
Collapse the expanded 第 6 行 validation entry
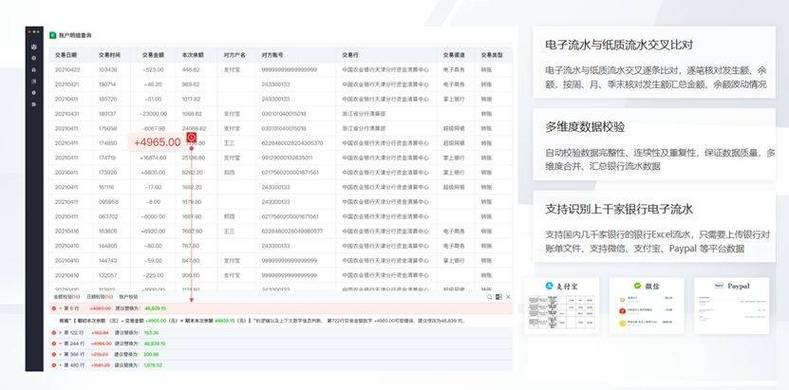coord(59,308)
